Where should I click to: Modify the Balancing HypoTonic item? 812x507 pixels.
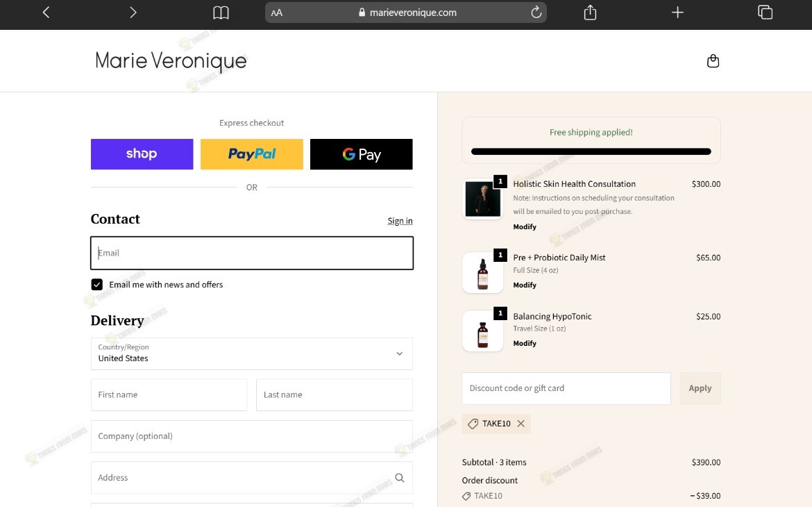pos(525,343)
